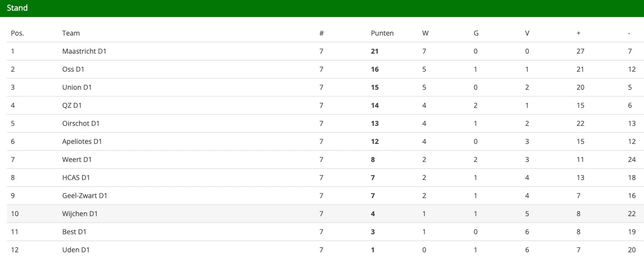The width and height of the screenshot is (644, 260).
Task: Click Maastricht D1's 21 points value
Action: click(x=374, y=51)
